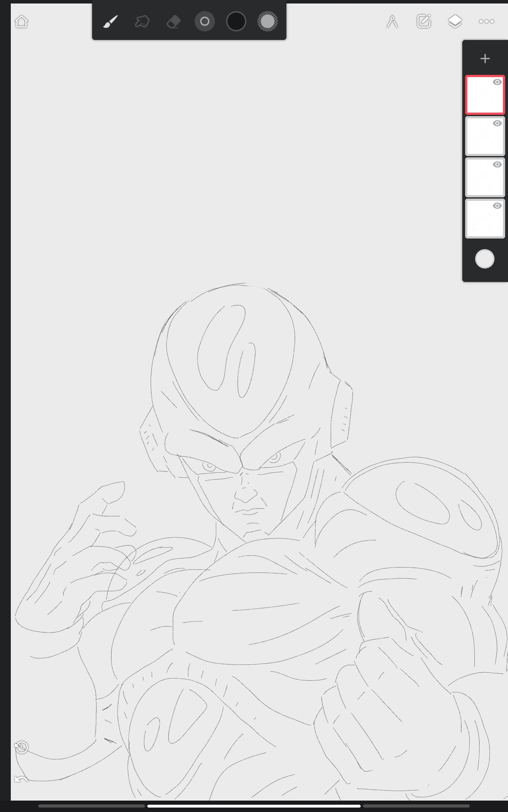Image resolution: width=508 pixels, height=812 pixels.
Task: Go back to the home gallery
Action: 22,22
